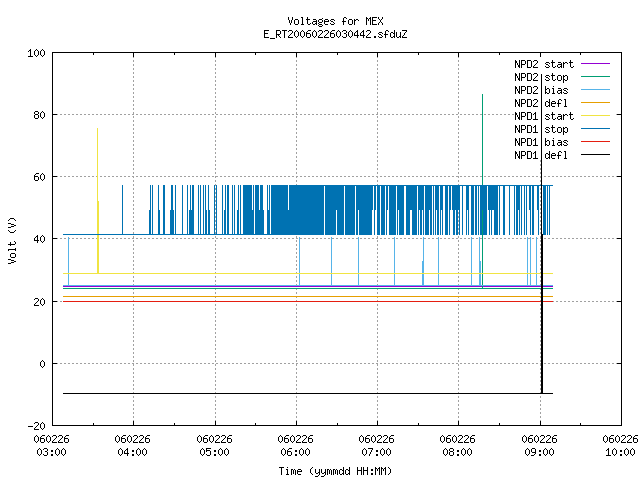Click the yellow NPD1 start legend line sample

(596, 116)
